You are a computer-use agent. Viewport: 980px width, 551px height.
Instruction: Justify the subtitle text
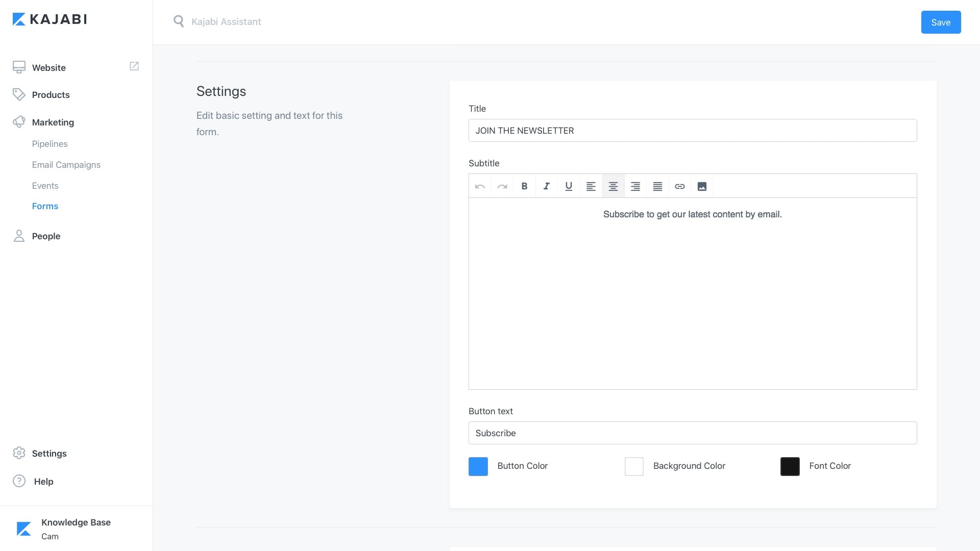pyautogui.click(x=657, y=186)
